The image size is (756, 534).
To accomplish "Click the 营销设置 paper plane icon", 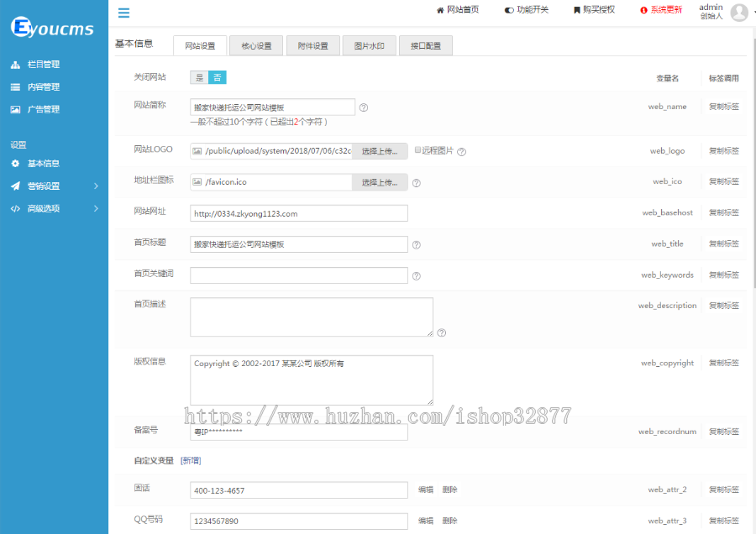I will click(x=15, y=186).
